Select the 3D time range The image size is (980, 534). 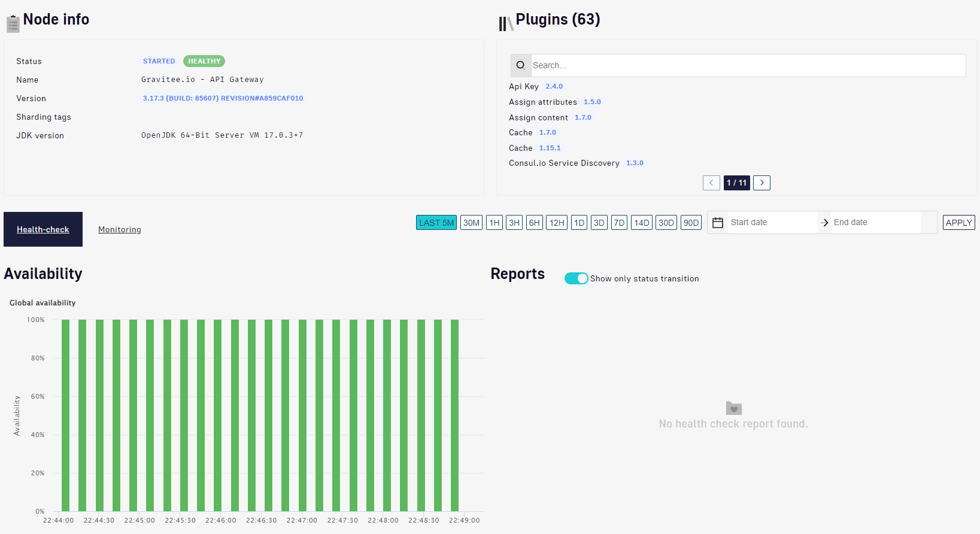coord(599,223)
